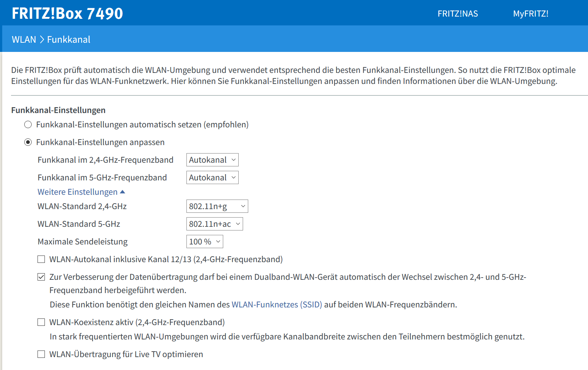Screen dimensions: 588x370
Task: Open WLAN-Funknetzes (SSID) link
Action: [x=277, y=304]
